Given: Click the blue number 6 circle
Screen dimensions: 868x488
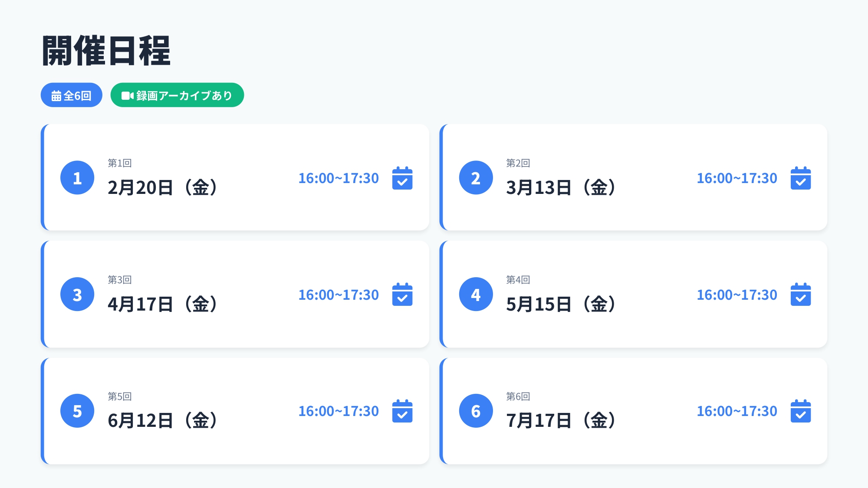Looking at the screenshot, I should (476, 411).
